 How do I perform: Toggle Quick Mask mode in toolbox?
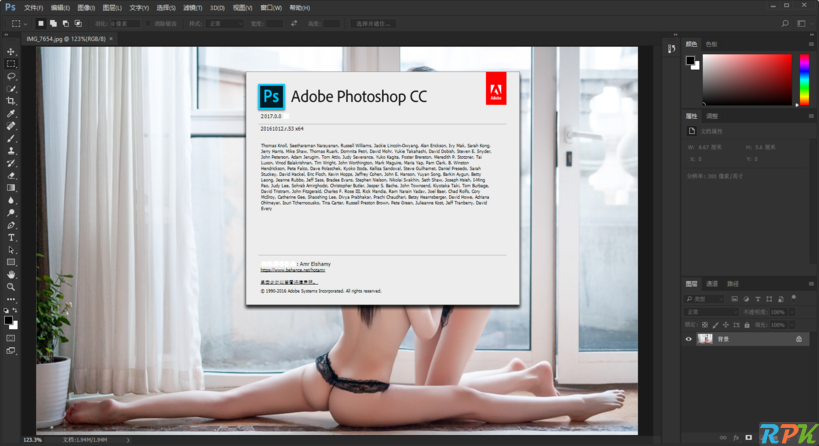click(11, 338)
